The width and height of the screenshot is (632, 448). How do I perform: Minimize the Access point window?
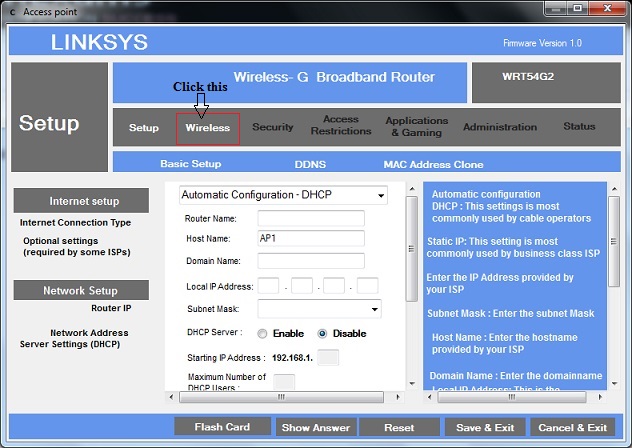coord(556,8)
